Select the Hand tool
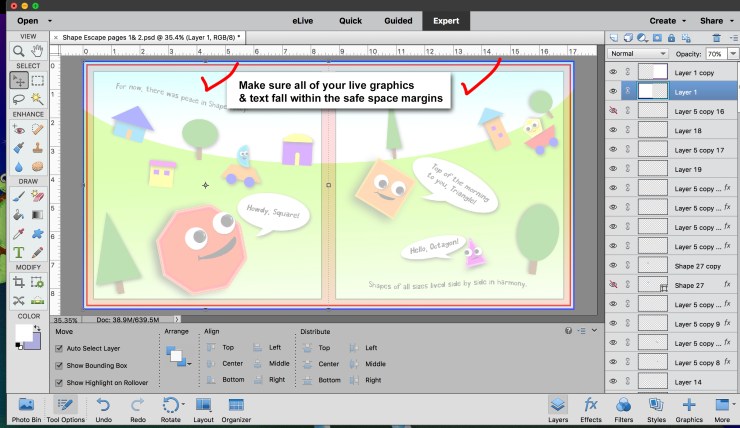The image size is (740, 428). pyautogui.click(x=37, y=51)
